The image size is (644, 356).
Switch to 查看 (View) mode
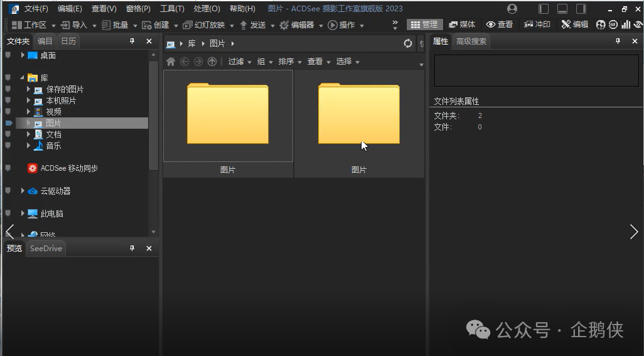click(500, 24)
